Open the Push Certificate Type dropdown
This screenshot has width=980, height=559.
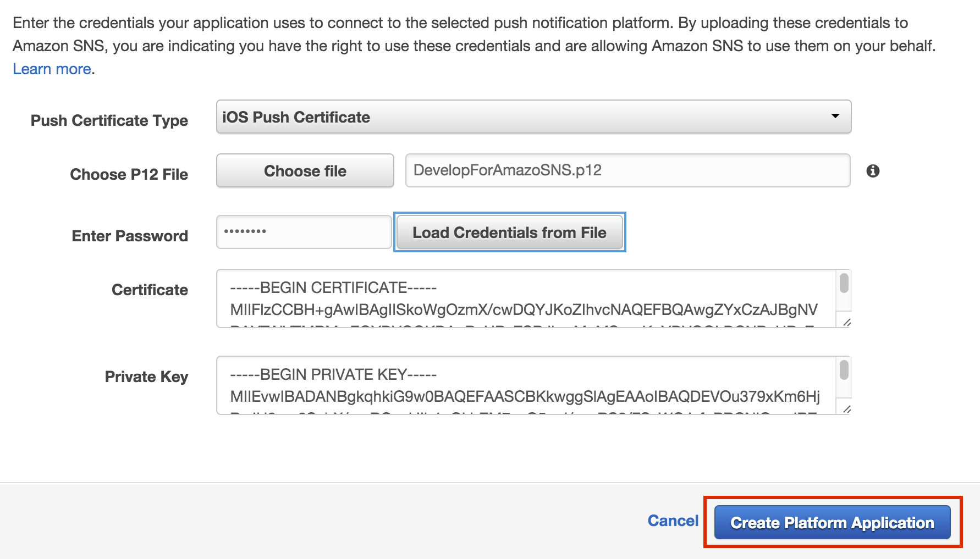pyautogui.click(x=533, y=117)
